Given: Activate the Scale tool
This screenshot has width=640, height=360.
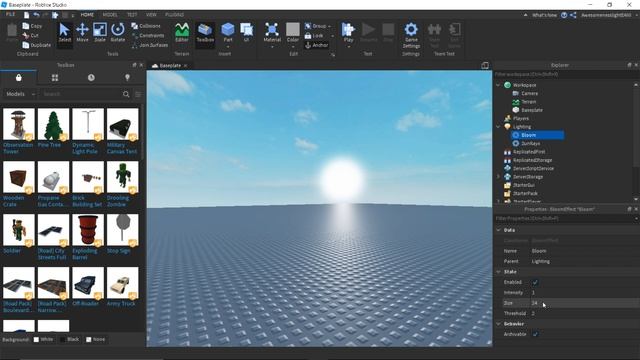Looking at the screenshot, I should pyautogui.click(x=100, y=33).
